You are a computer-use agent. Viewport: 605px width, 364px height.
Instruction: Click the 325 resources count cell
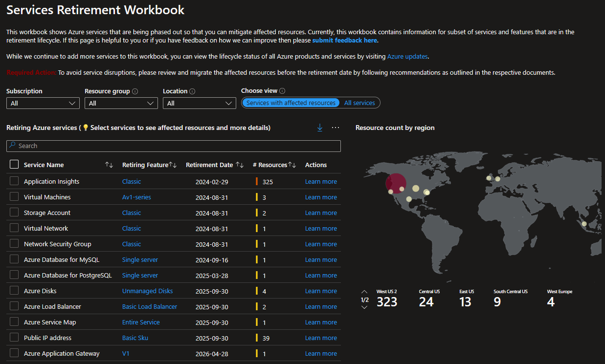(x=268, y=182)
